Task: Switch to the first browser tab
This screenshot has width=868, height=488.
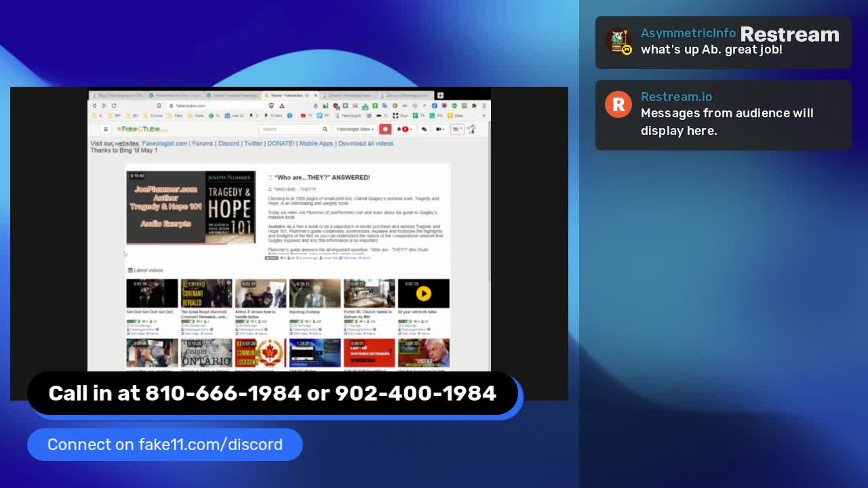Action: 119,95
